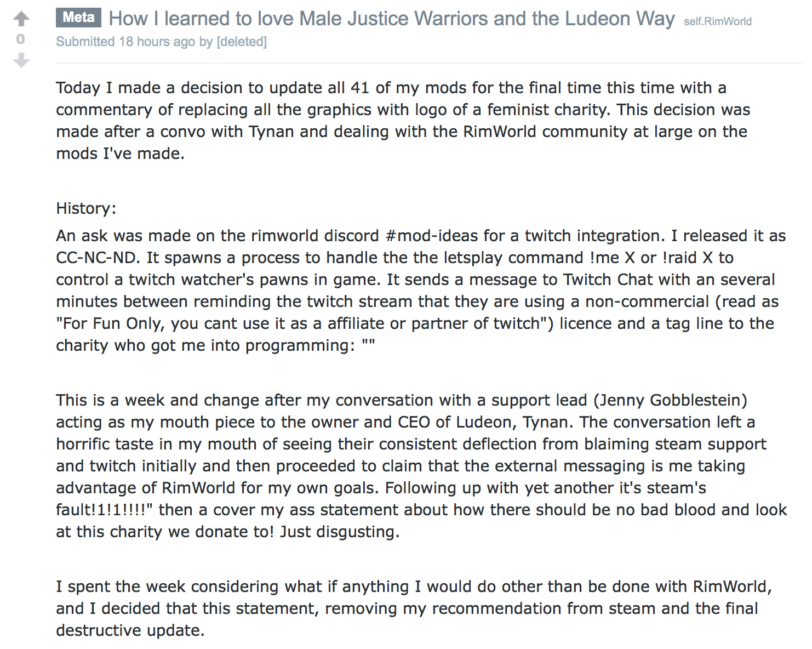Click the "CC-NC-ND" licence text
812x649 pixels.
coord(98,258)
